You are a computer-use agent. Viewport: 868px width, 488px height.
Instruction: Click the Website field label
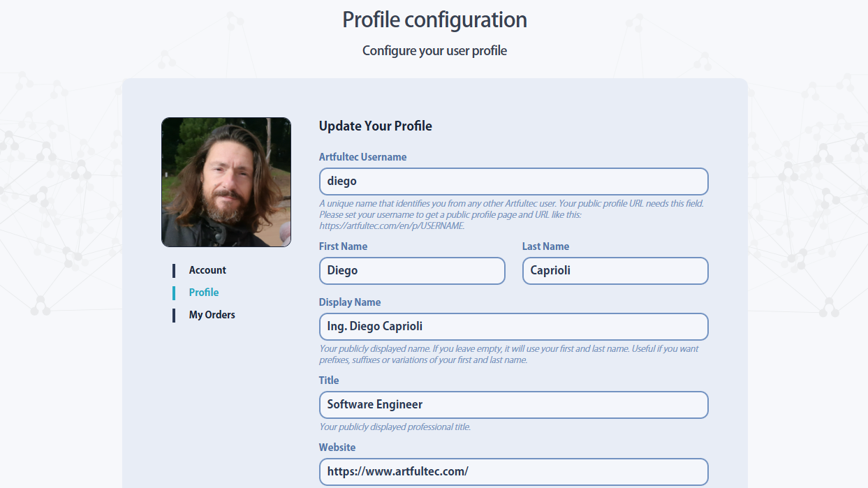click(337, 448)
